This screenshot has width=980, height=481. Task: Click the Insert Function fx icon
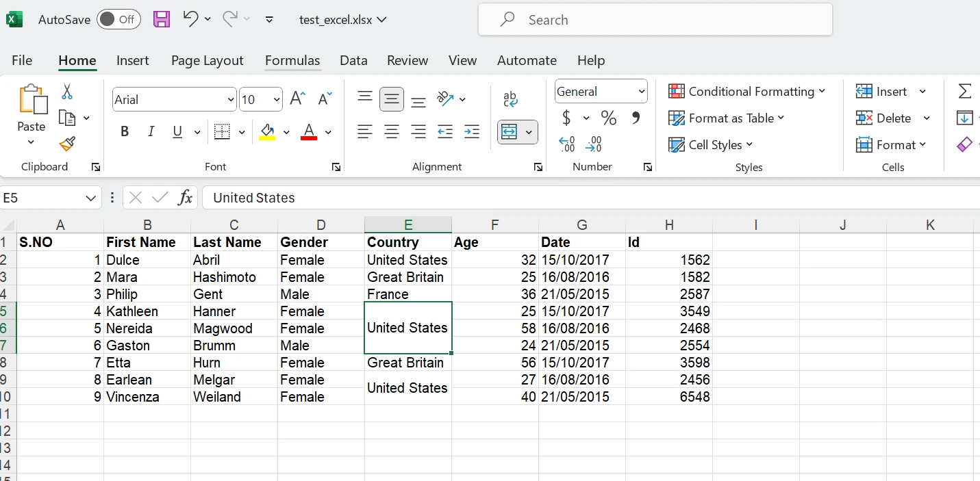coord(185,198)
